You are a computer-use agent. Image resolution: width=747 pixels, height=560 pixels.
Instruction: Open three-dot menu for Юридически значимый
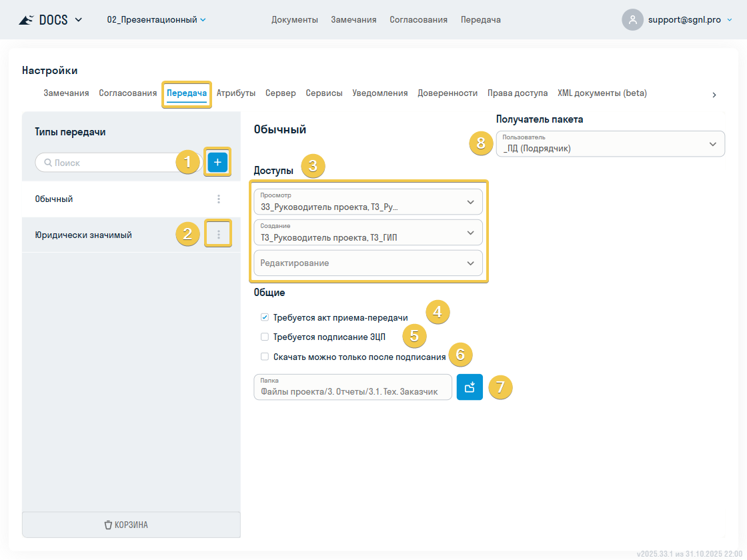pyautogui.click(x=218, y=235)
